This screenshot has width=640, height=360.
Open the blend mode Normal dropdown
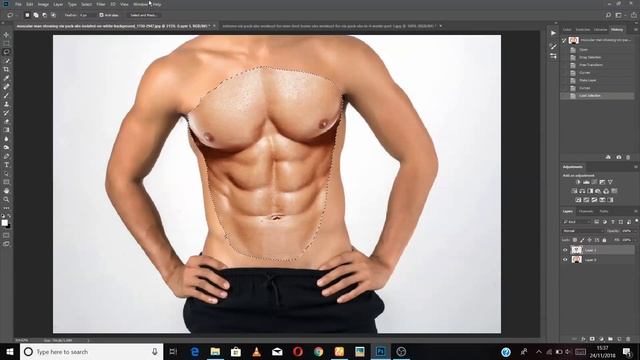[x=582, y=231]
